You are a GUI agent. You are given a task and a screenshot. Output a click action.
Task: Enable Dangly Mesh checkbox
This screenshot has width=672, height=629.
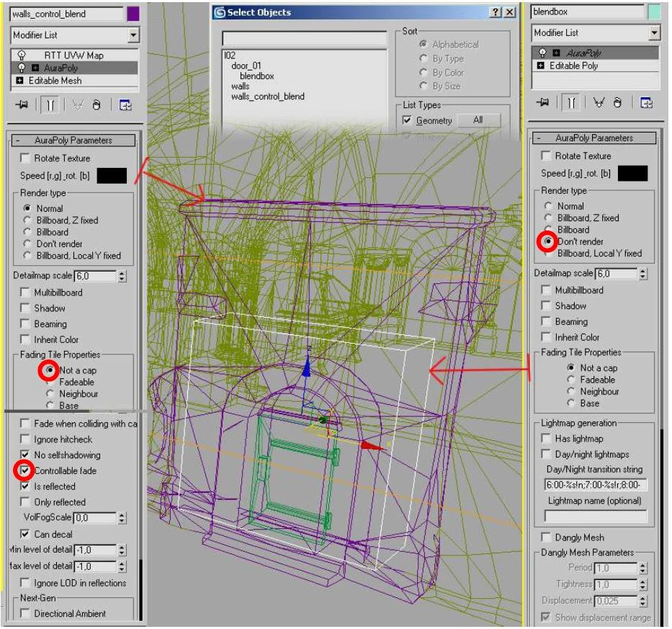coord(546,537)
